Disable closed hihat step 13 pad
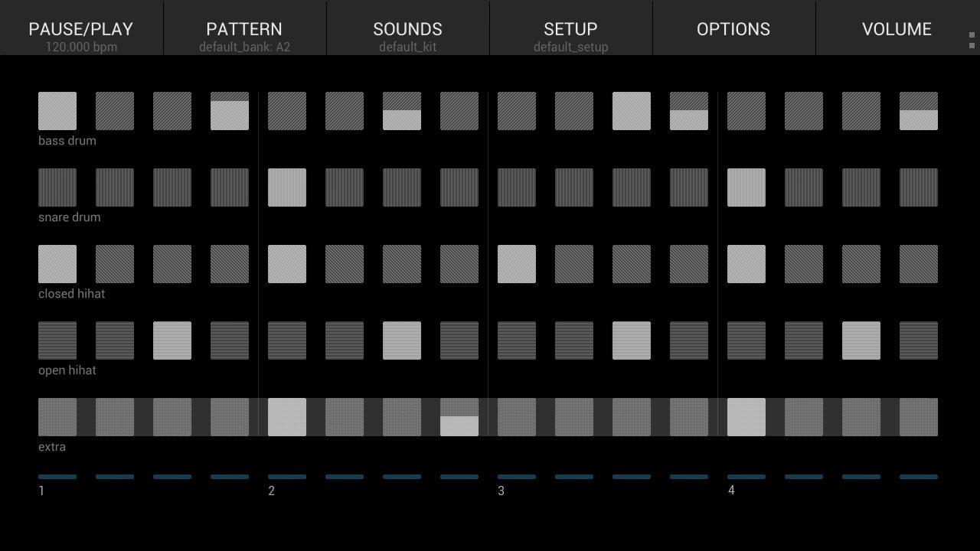 pyautogui.click(x=746, y=264)
